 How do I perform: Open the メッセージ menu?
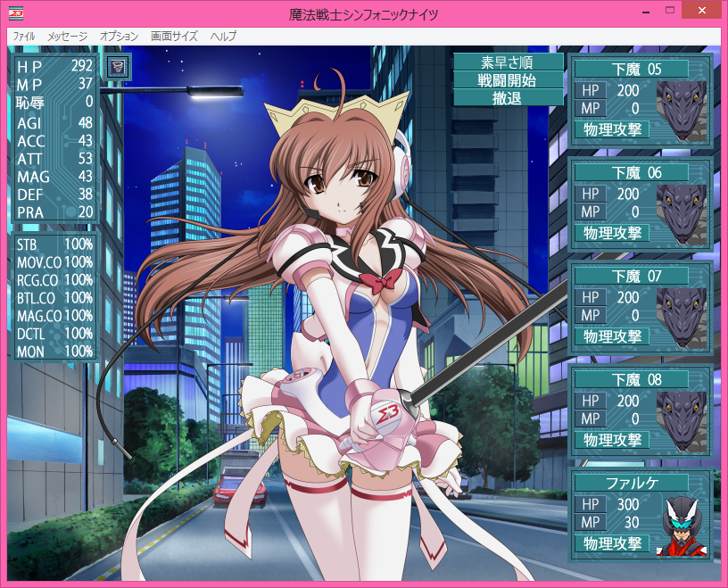pos(67,36)
